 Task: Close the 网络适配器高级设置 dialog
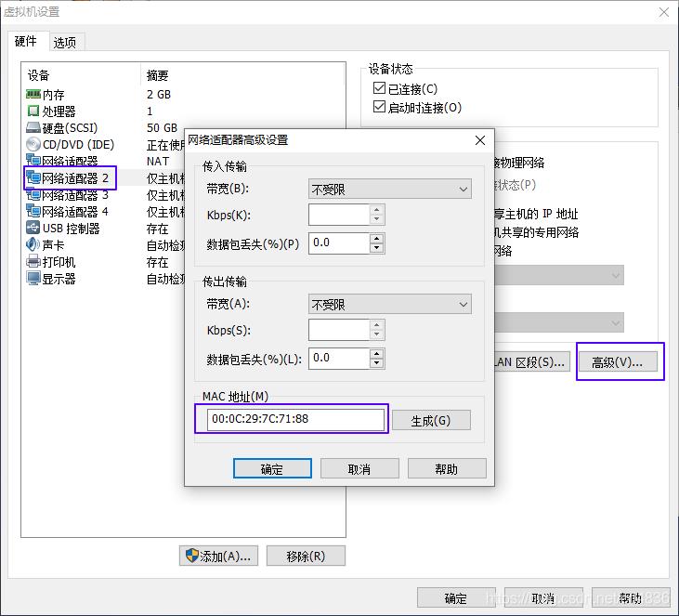480,140
